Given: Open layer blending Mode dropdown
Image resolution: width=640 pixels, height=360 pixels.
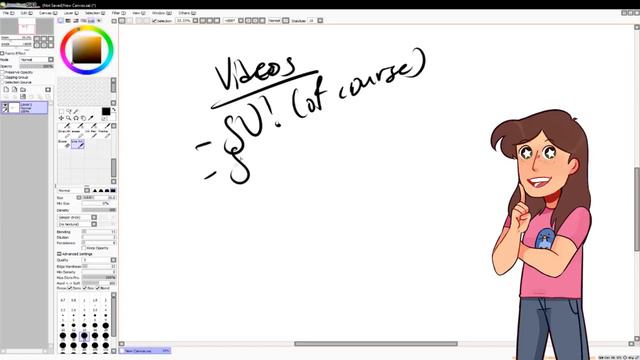Looking at the screenshot, I should coord(51,60).
